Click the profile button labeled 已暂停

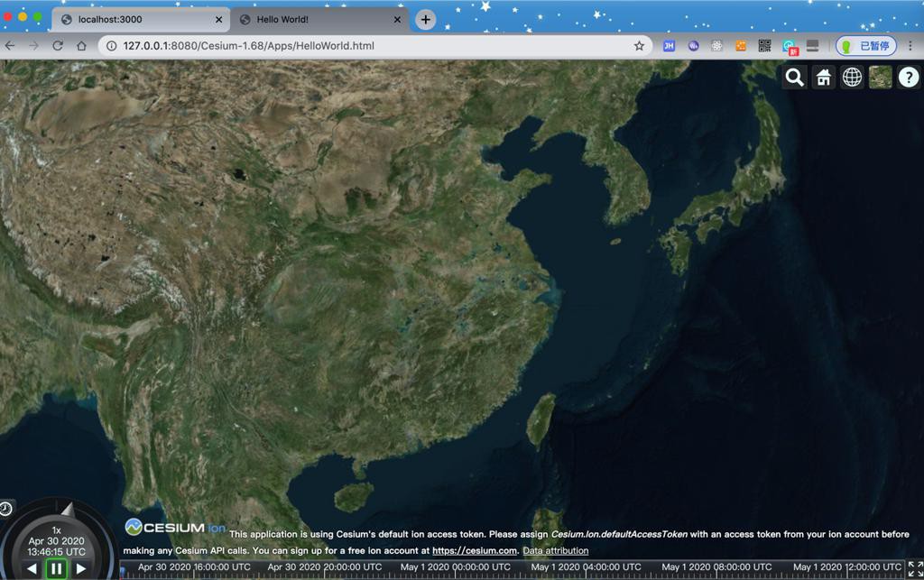tap(866, 45)
